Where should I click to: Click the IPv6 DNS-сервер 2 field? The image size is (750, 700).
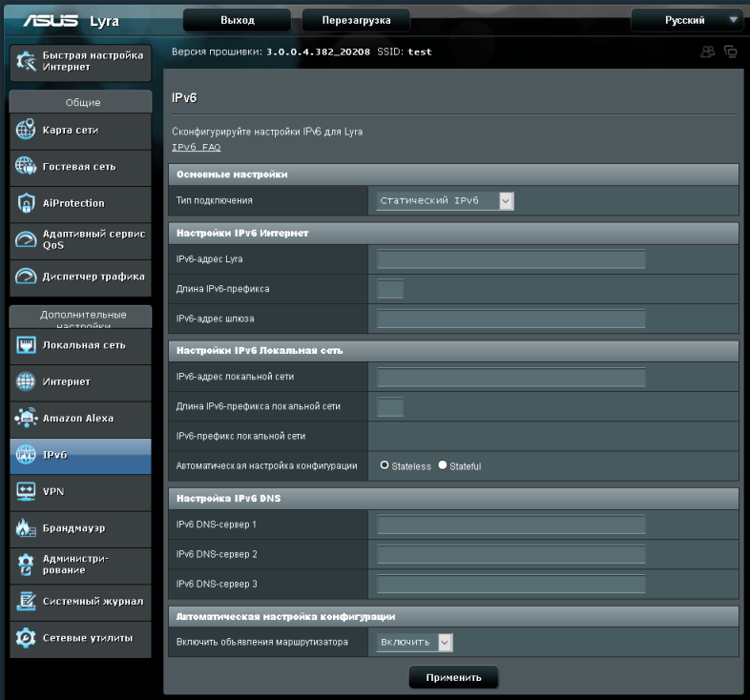pyautogui.click(x=510, y=554)
